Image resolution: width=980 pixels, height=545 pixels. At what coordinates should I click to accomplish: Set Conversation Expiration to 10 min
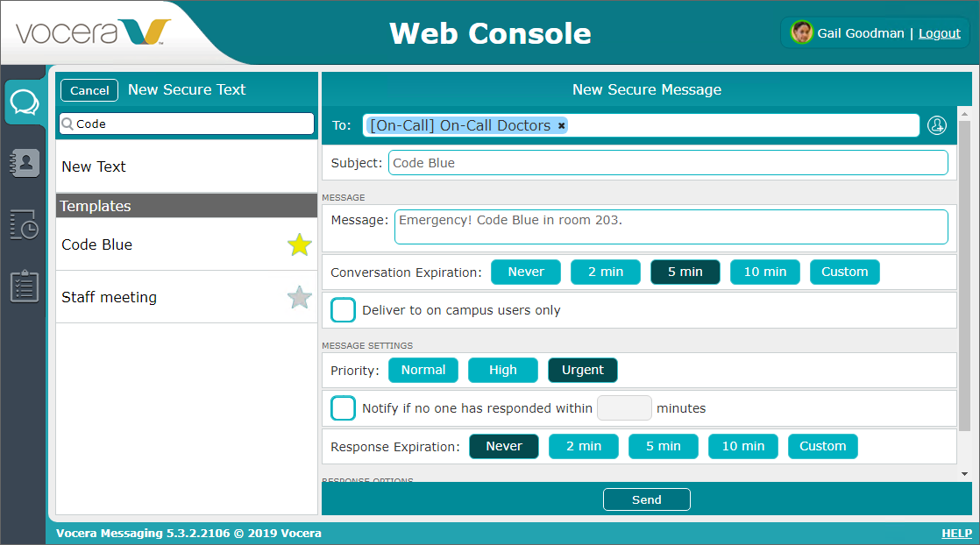765,272
